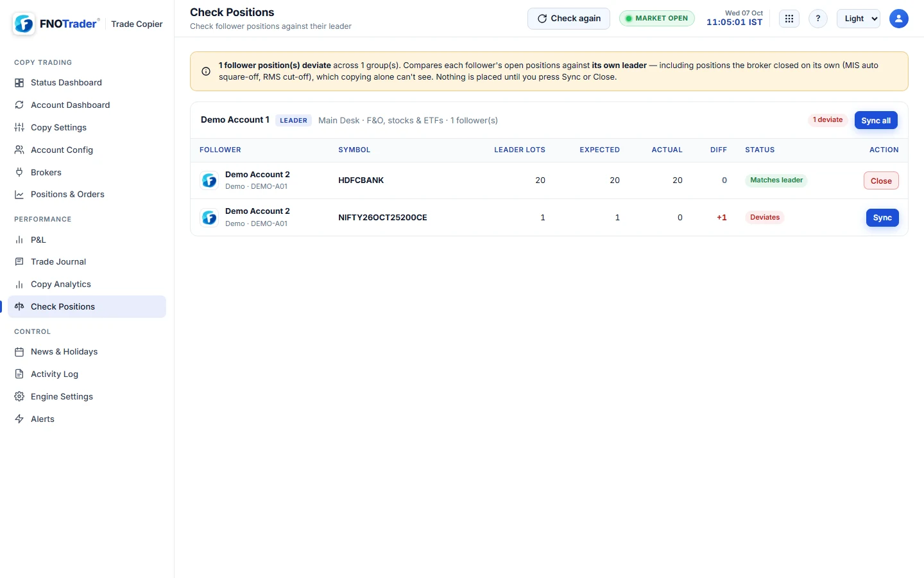Click the EXPECTED column header
Image resolution: width=924 pixels, height=578 pixels.
click(600, 150)
